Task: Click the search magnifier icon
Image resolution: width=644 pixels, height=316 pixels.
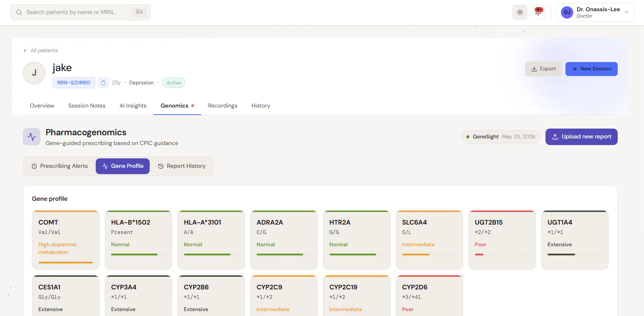Action: [x=19, y=12]
